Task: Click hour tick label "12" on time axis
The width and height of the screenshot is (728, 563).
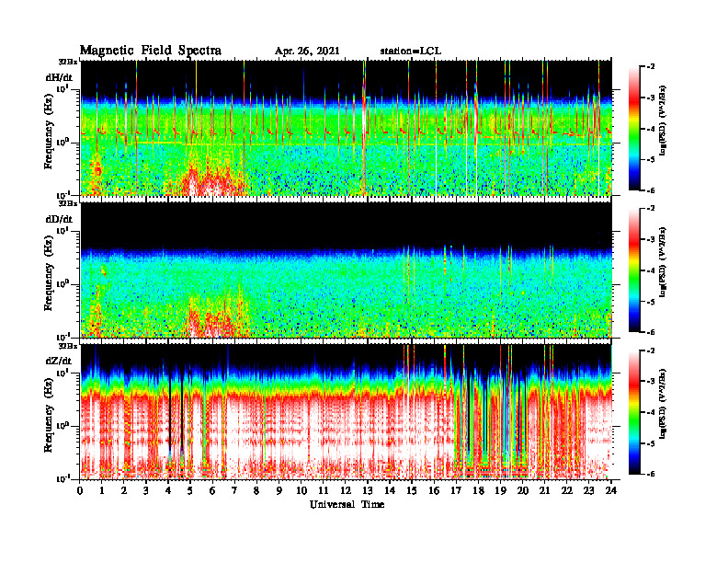Action: pos(346,491)
